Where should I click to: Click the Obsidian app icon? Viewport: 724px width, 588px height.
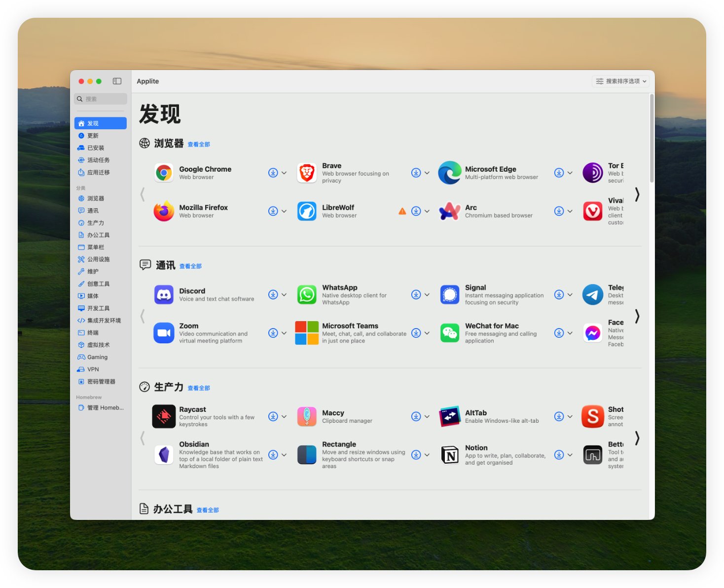tap(164, 455)
